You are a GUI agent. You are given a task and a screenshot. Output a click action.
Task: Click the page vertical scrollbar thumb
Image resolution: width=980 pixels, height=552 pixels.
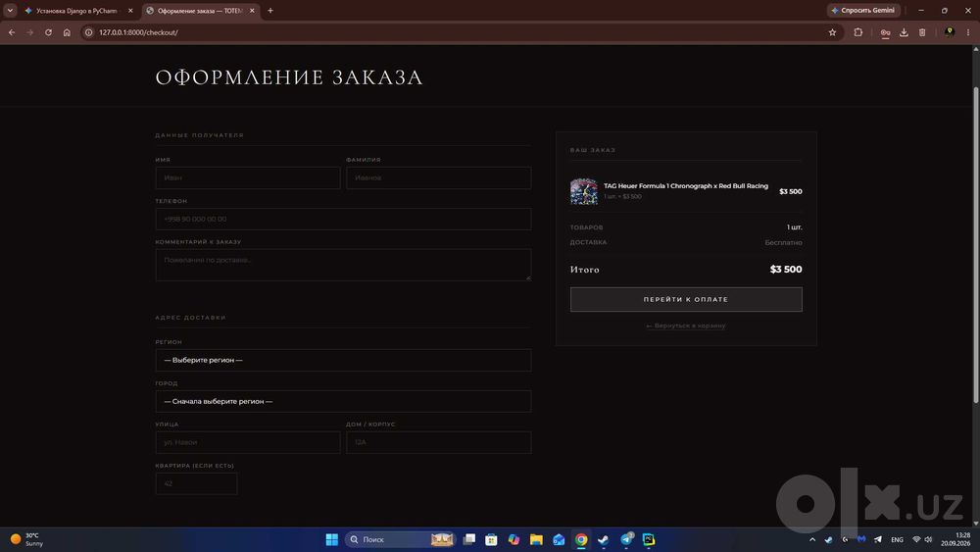coord(976,244)
